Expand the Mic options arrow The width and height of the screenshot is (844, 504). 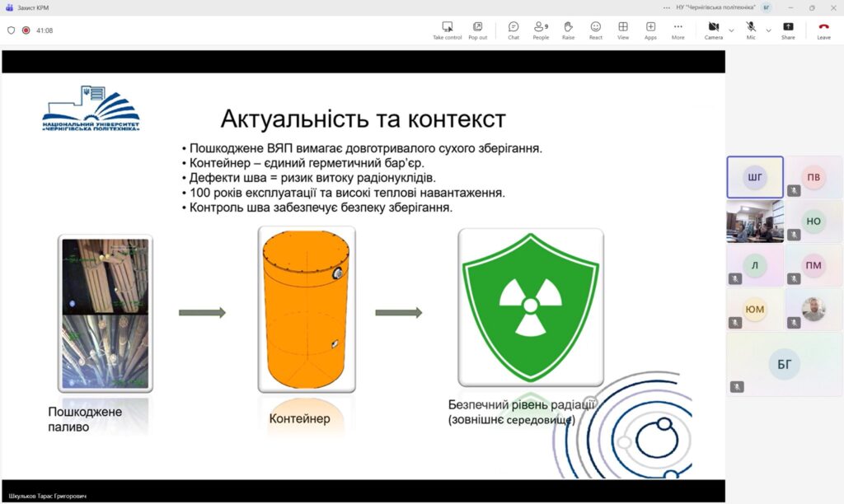point(768,30)
